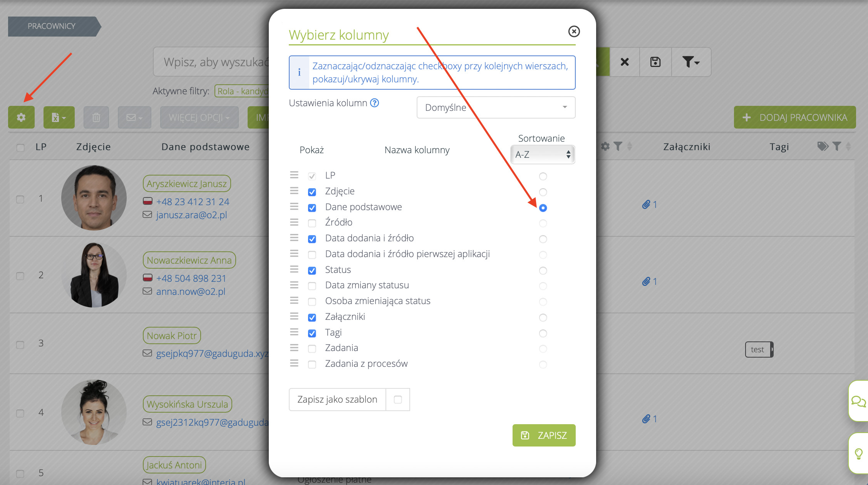Tick the Zapisz jako szablon checkbox
This screenshot has width=868, height=485.
(x=398, y=400)
